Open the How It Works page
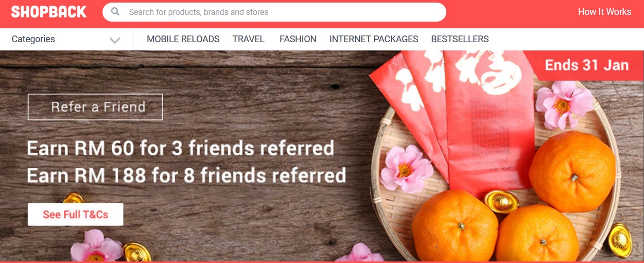 point(604,12)
